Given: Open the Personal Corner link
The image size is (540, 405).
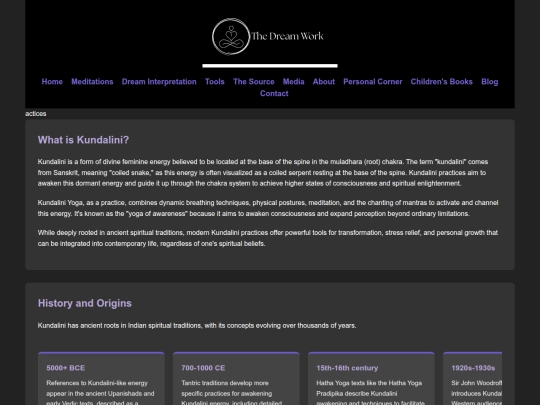Looking at the screenshot, I should point(373,82).
